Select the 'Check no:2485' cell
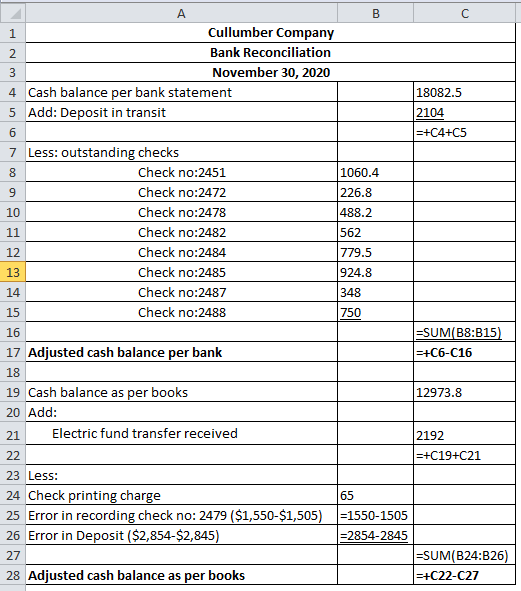Screen dimensions: 521x591 point(181,272)
